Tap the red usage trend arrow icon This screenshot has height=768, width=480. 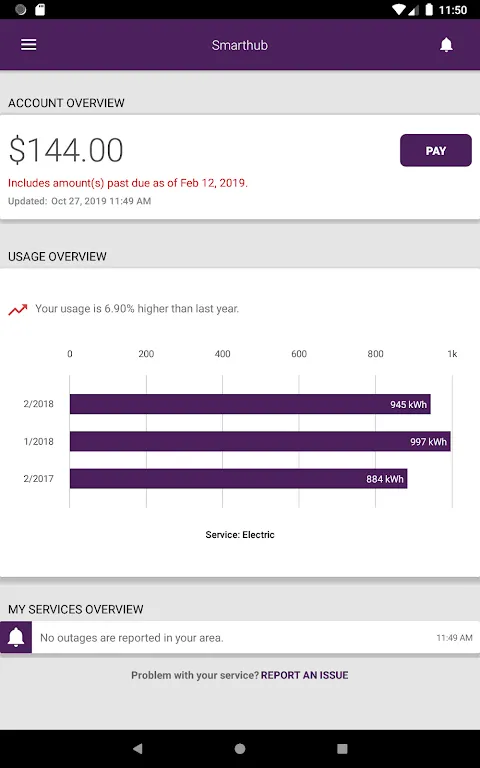pos(18,310)
